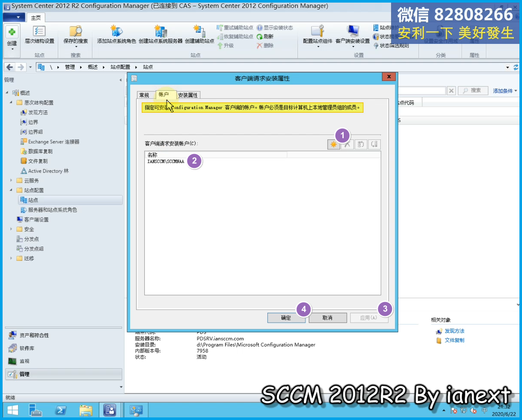Switch to the 常规 tab
The image size is (522, 420).
coord(144,95)
